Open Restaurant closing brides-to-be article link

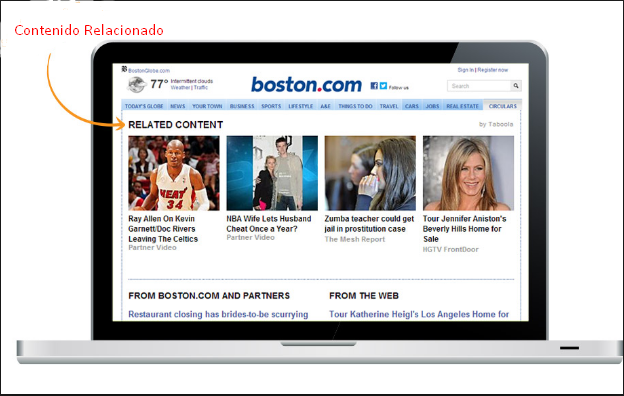(x=218, y=314)
